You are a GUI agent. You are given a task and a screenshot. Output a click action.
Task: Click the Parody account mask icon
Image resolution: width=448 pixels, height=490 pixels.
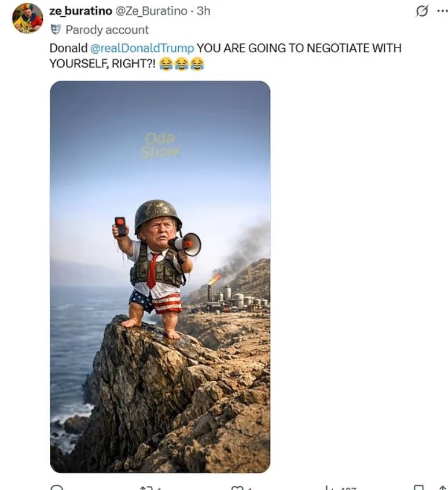[x=56, y=29]
